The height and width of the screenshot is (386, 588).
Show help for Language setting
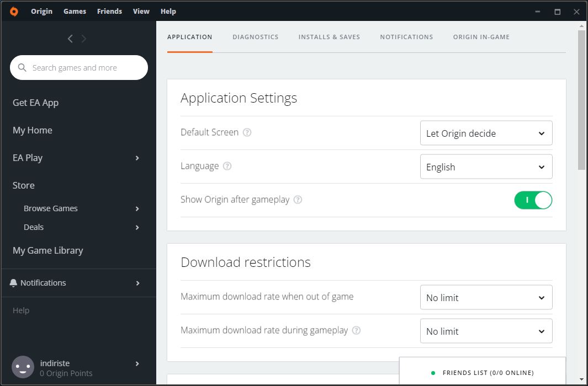[227, 166]
